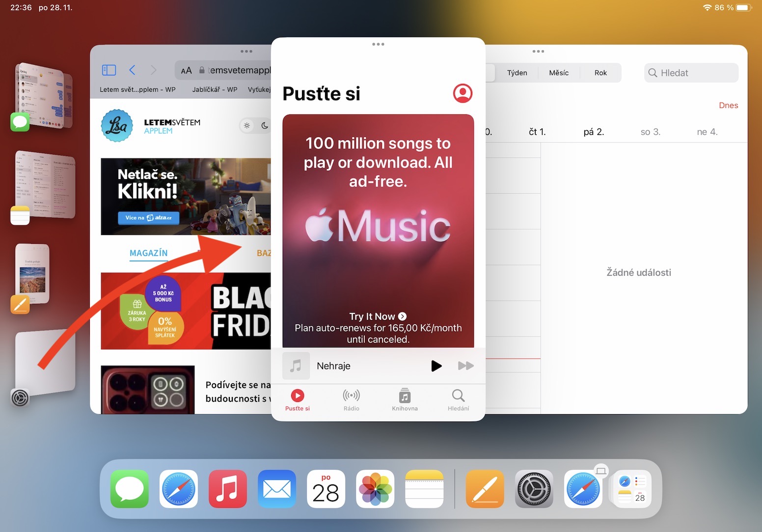Tap the Safari address bar
Viewport: 762px width, 532px height.
click(x=223, y=70)
